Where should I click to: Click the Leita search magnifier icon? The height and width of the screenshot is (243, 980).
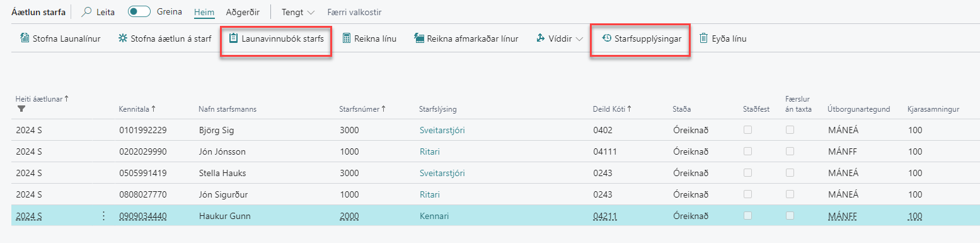[87, 12]
